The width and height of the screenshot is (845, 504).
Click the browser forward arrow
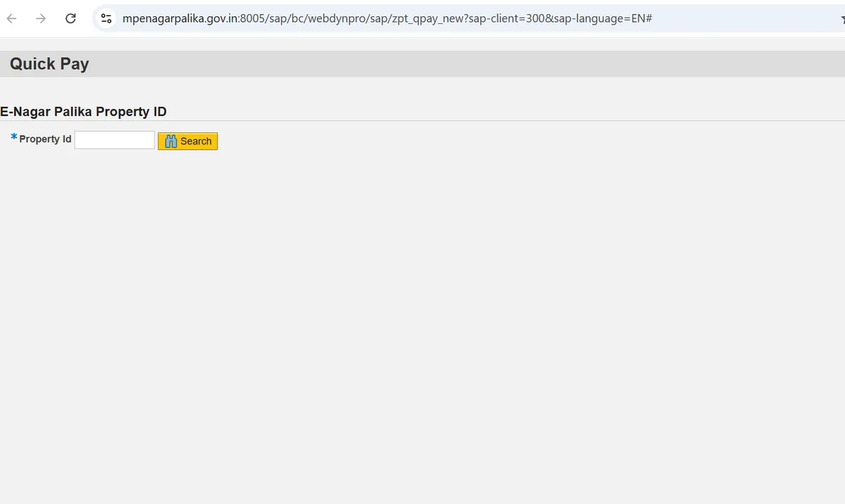[41, 18]
